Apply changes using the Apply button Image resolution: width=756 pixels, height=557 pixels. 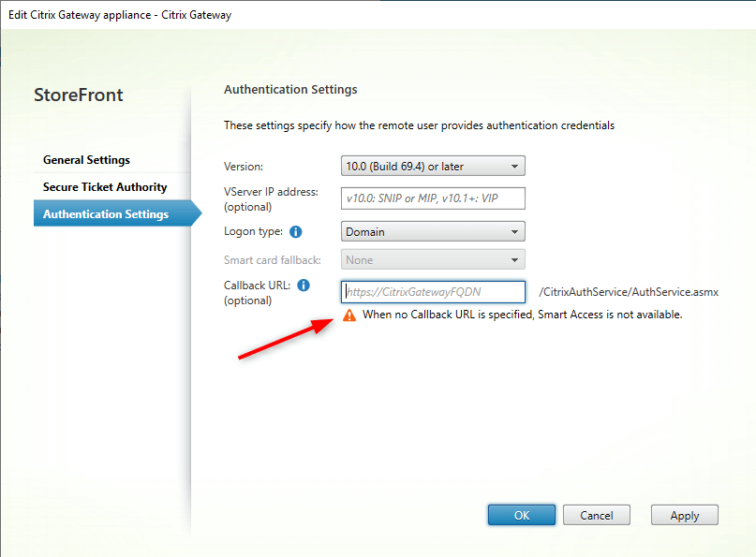point(684,514)
